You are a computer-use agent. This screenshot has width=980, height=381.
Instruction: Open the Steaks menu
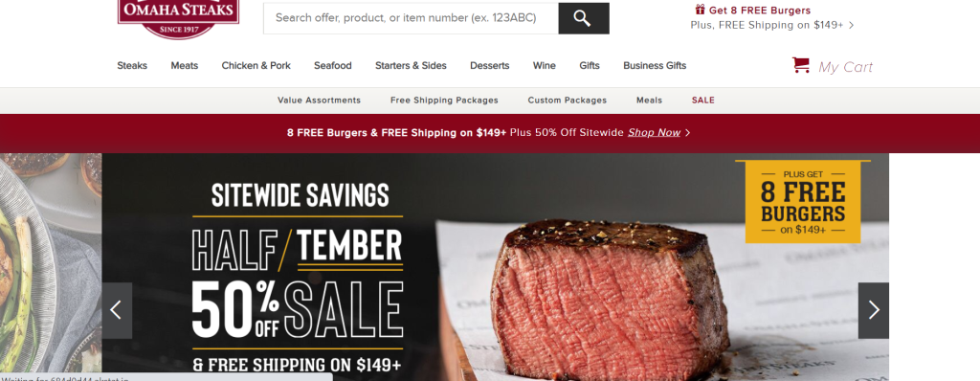coord(132,66)
